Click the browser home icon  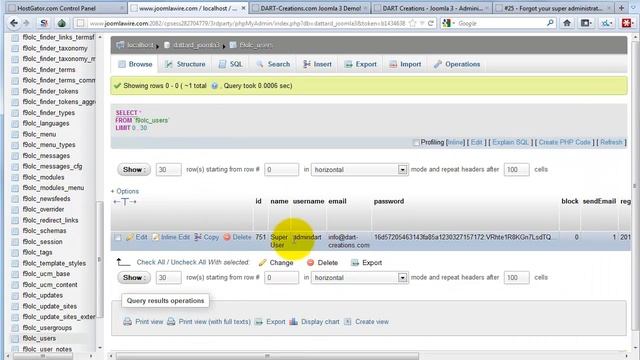click(567, 23)
